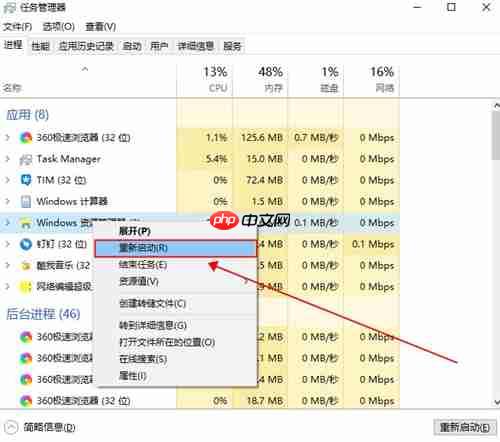Click the 360极速浏览器 icon under 应用
Screen dimensions: 500x442
pyautogui.click(x=26, y=137)
